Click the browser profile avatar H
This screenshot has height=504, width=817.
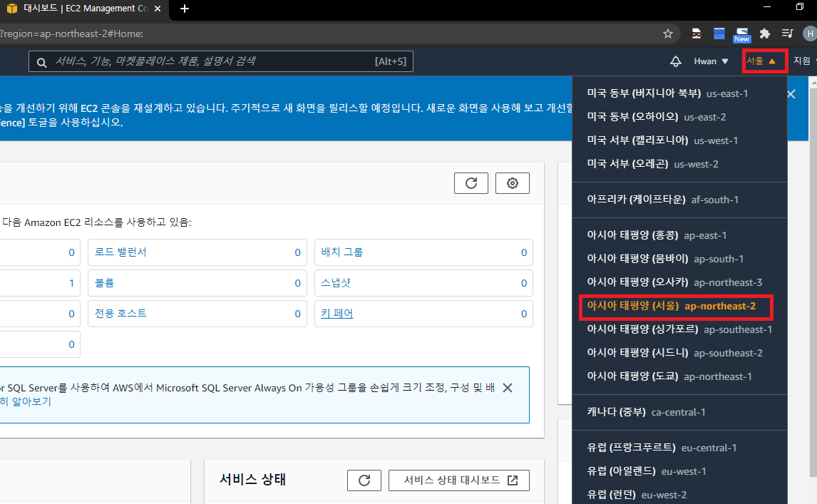point(810,34)
